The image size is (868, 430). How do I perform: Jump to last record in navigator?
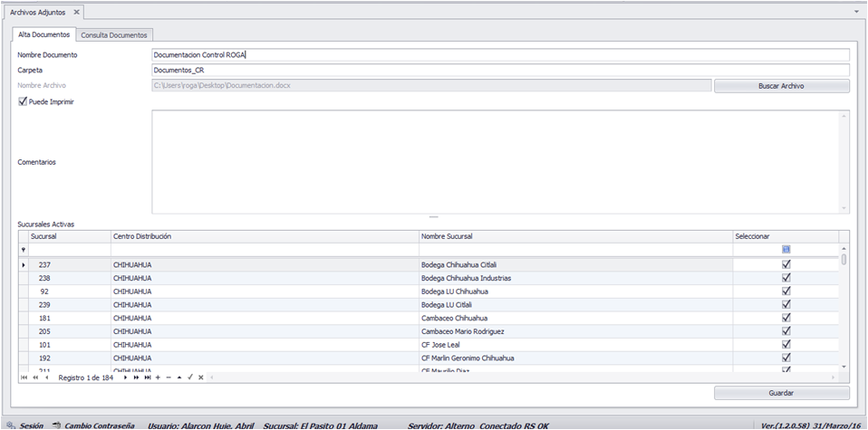pyautogui.click(x=148, y=377)
